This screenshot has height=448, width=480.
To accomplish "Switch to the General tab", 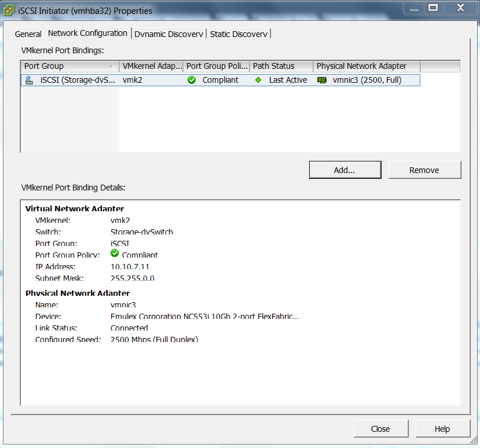I will pyautogui.click(x=28, y=34).
